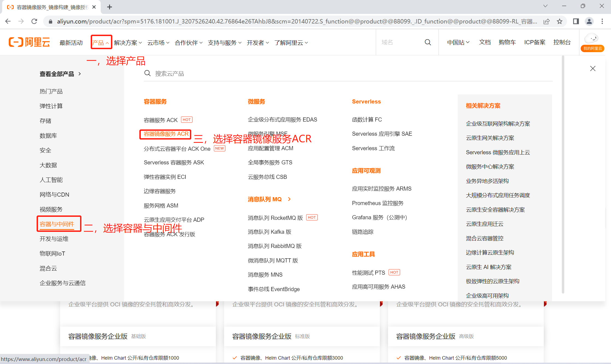Select 开发与运维 category
The height and width of the screenshot is (364, 611).
[x=54, y=239]
